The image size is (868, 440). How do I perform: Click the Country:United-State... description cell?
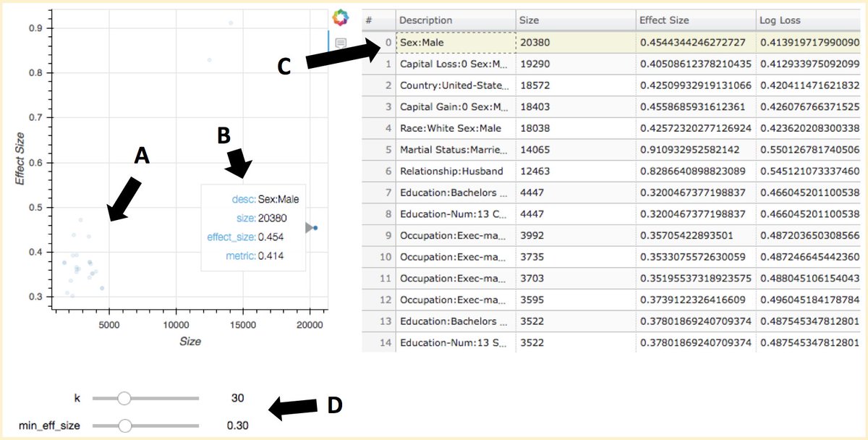455,85
